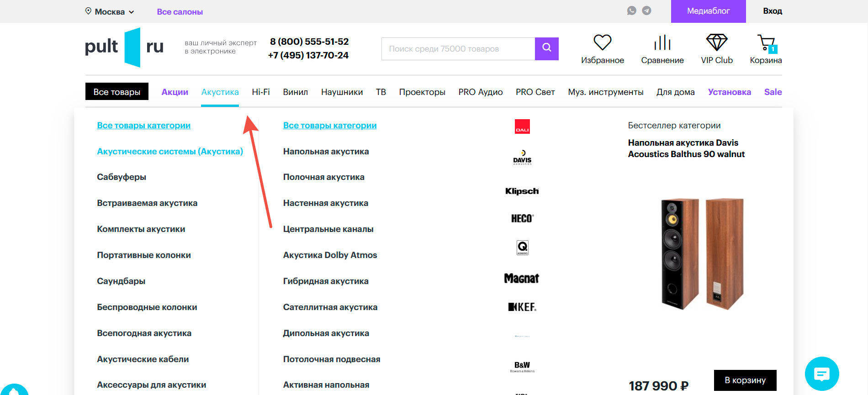The width and height of the screenshot is (868, 395).
Task: Open the Sale menu item
Action: coord(773,92)
